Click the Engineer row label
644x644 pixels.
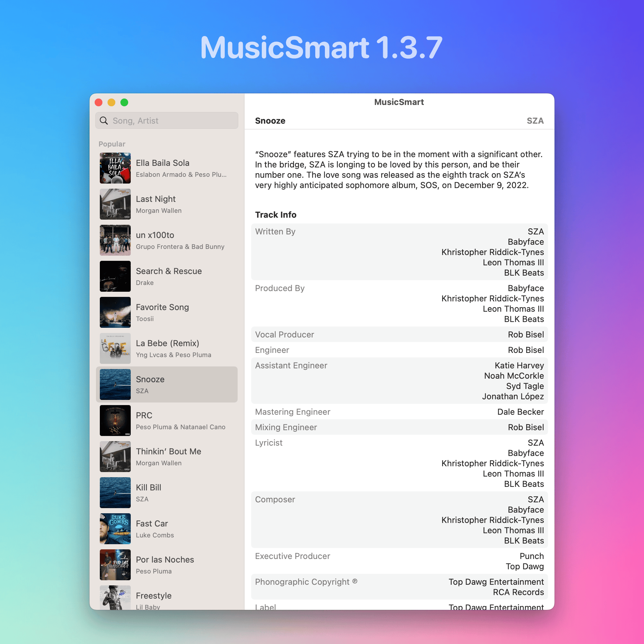[272, 350]
